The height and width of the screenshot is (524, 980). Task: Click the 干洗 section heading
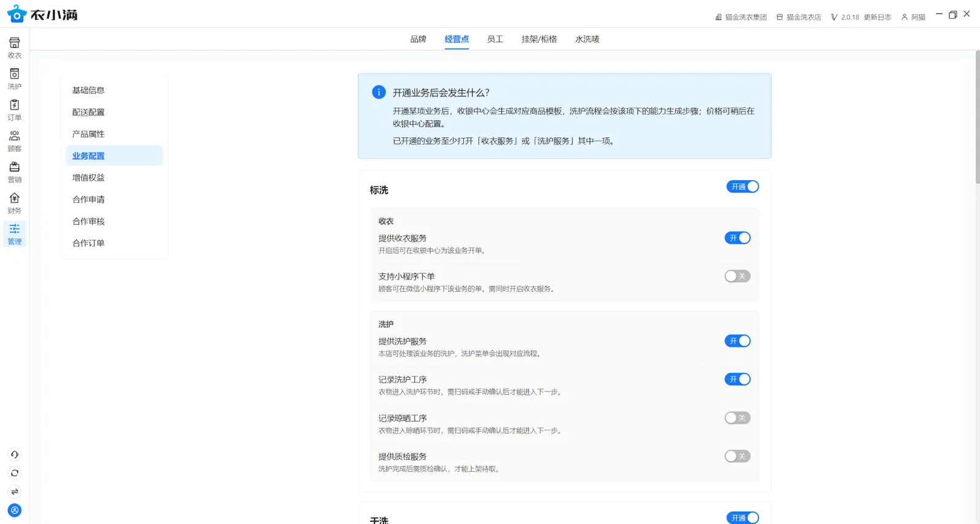point(379,520)
